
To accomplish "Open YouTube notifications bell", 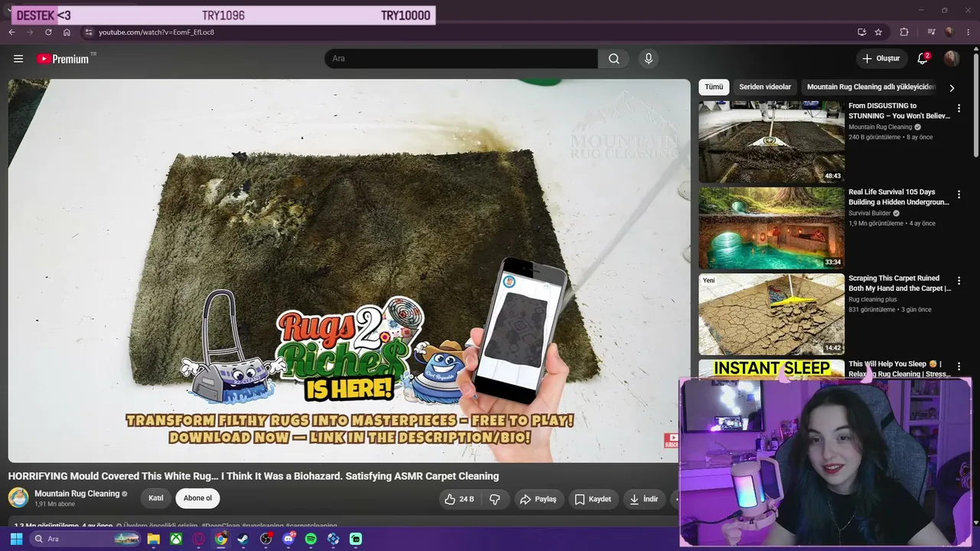I will pos(923,59).
